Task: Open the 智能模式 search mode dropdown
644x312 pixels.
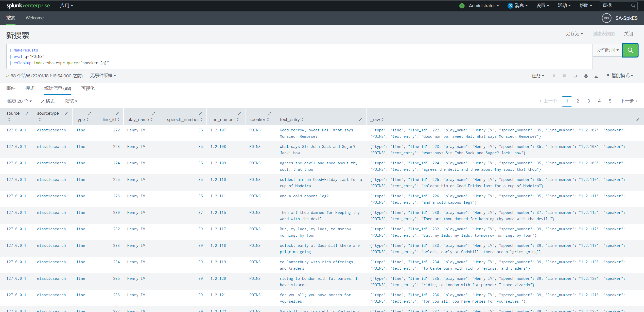Action: point(620,76)
